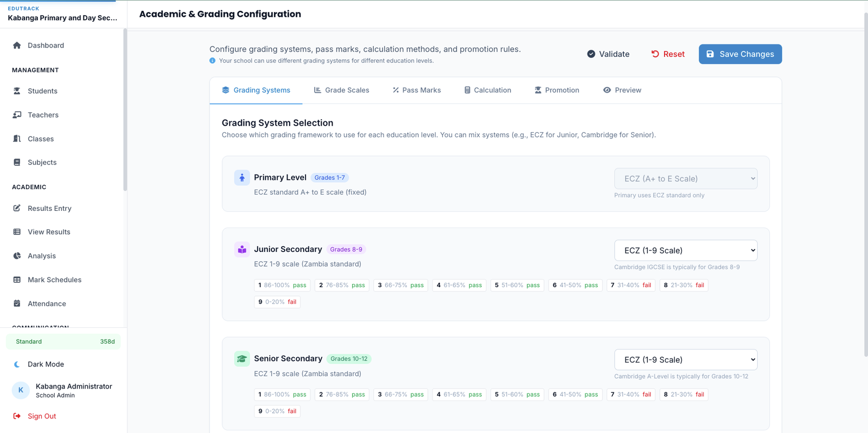This screenshot has height=433, width=868.
Task: Click the Mark Schedules table icon
Action: [17, 280]
